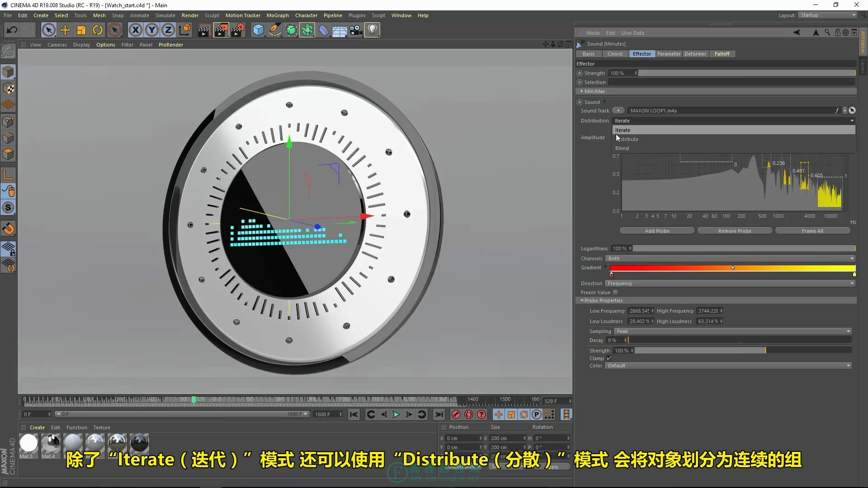Toggle Z axis lock icon
868x488 pixels.
pos(168,30)
